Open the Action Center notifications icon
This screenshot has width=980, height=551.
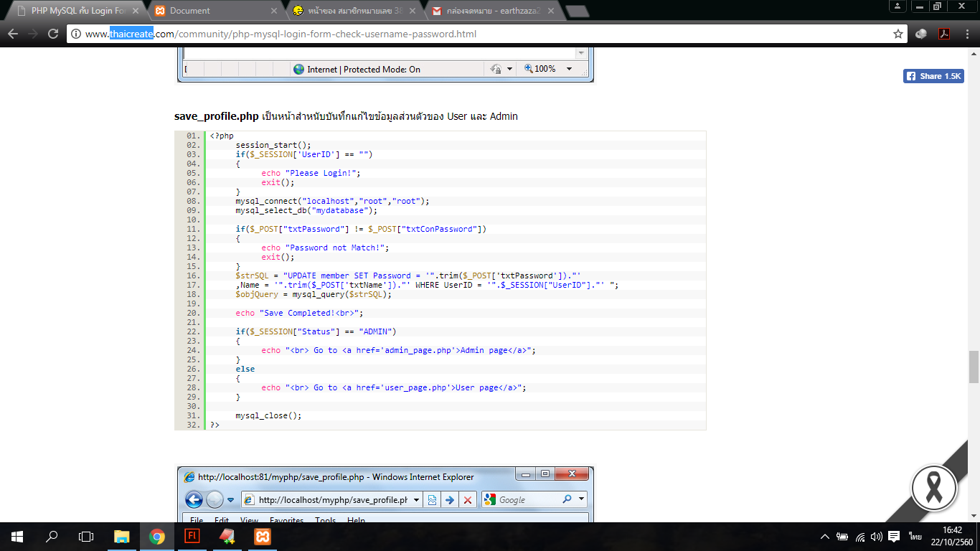click(x=894, y=537)
